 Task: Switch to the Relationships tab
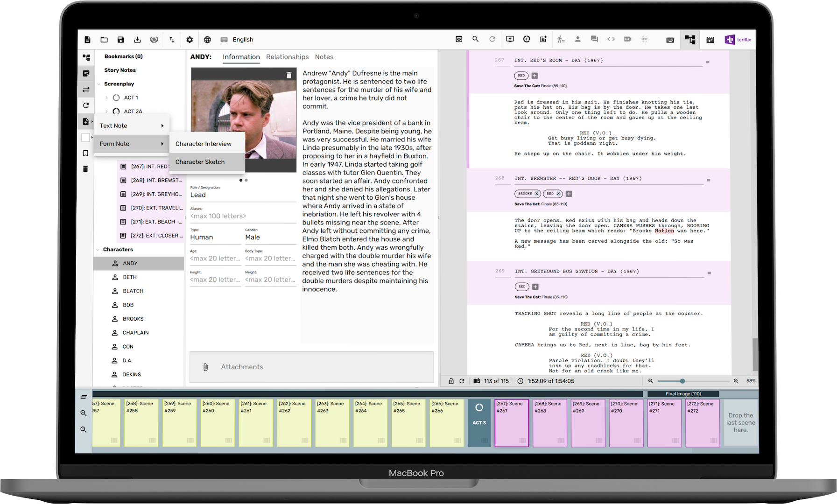pyautogui.click(x=287, y=56)
